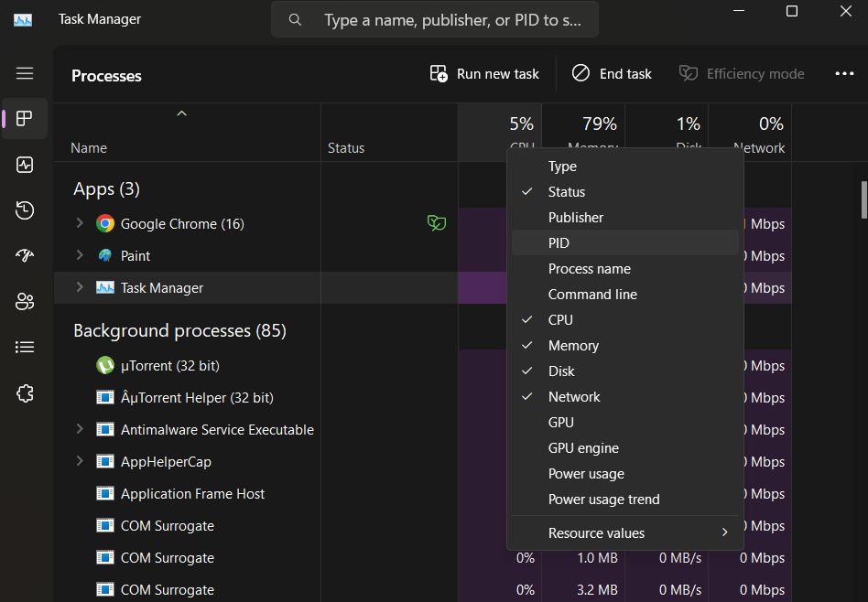Open the App history sidebar icon
868x602 pixels.
tap(25, 210)
